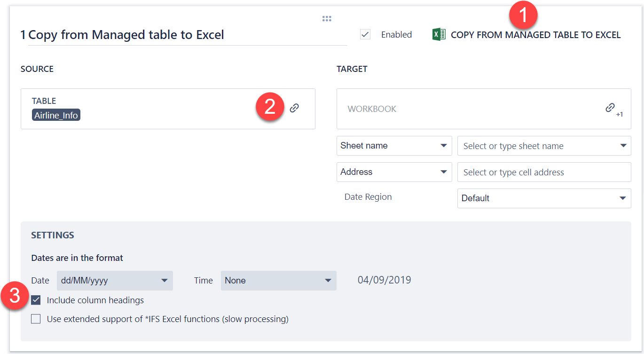This screenshot has height=354, width=644.
Task: Click the COPY FROM MANAGED TABLE TO EXCEL heading link
Action: [535, 35]
